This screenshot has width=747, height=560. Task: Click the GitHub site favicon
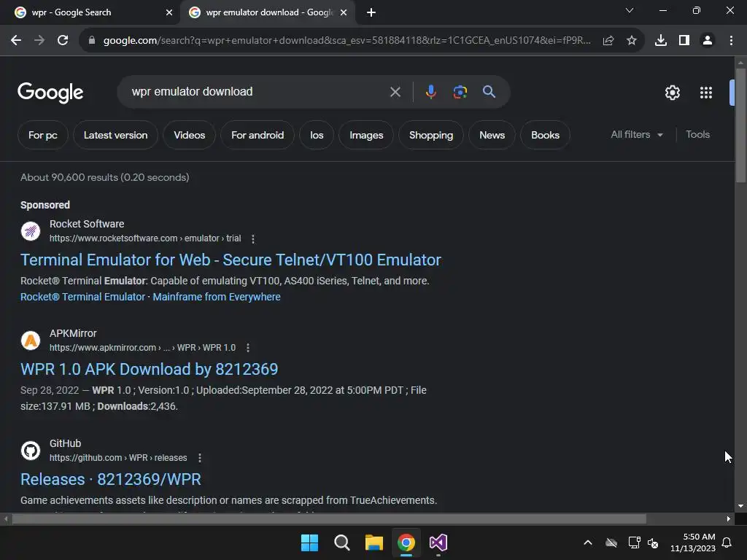[31, 451]
